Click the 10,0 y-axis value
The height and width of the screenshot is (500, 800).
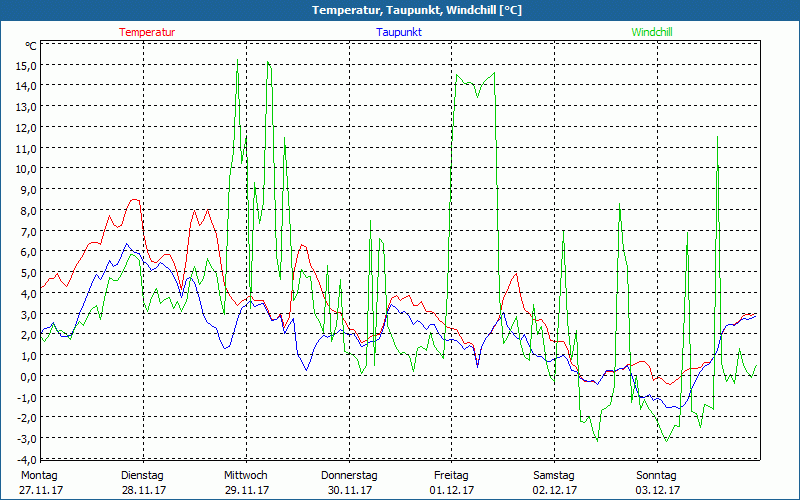pos(25,169)
